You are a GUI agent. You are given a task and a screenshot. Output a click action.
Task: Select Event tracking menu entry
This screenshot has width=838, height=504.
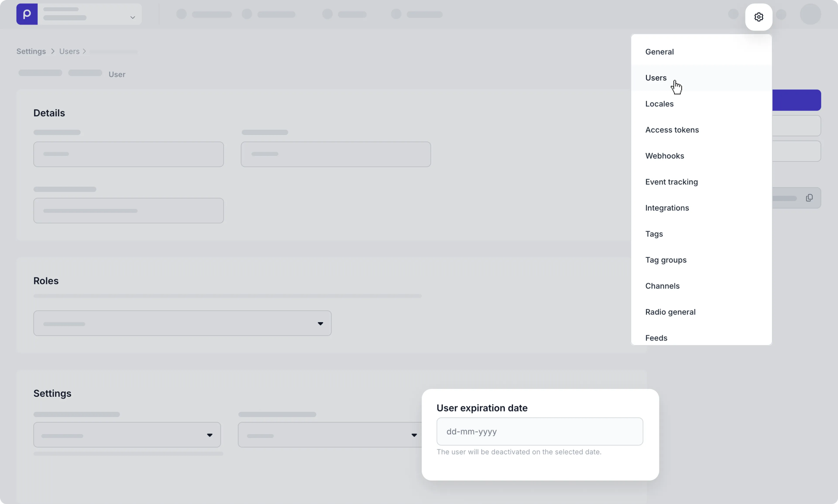tap(671, 182)
